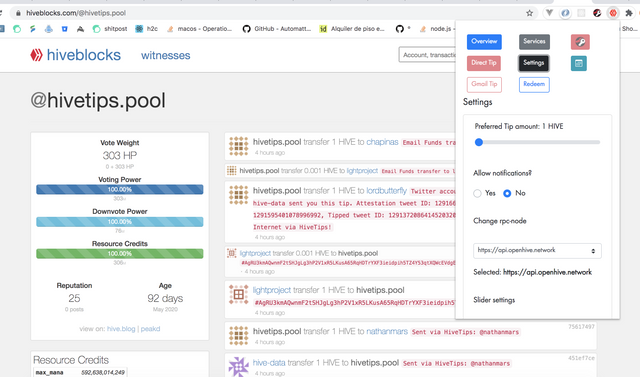Image resolution: width=640 pixels, height=377 pixels.
Task: Switch to the Services tab
Action: 534,42
